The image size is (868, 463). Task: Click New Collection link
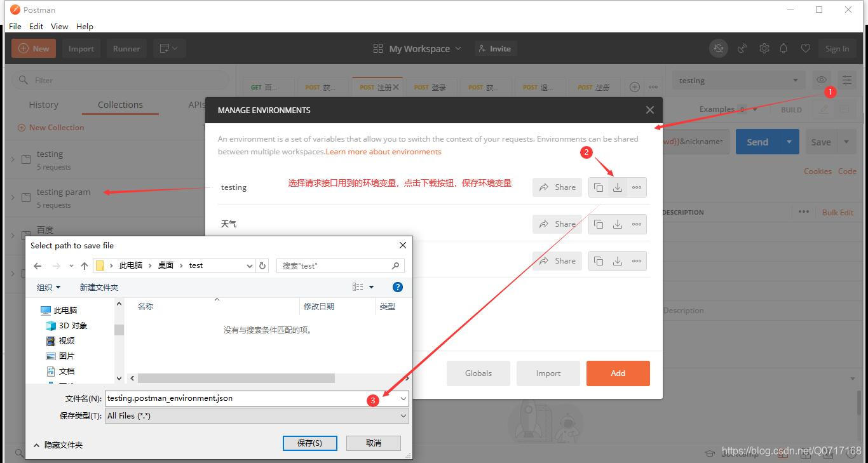[51, 128]
